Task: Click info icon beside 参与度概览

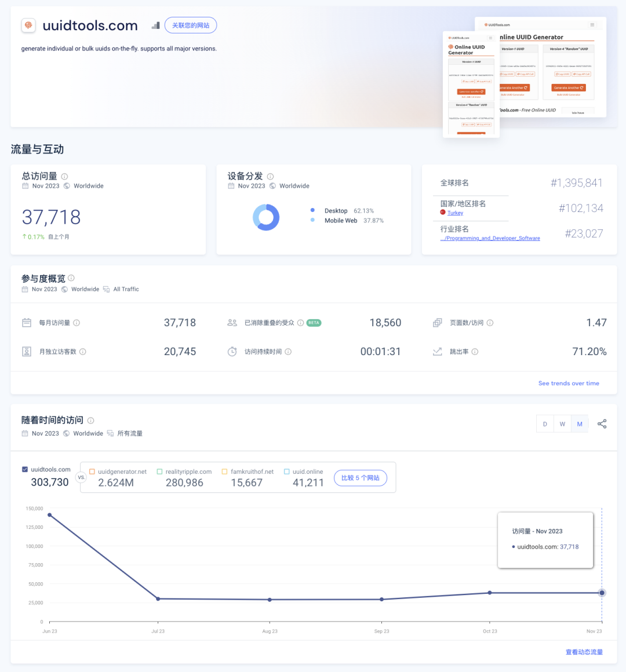Action: coord(71,278)
